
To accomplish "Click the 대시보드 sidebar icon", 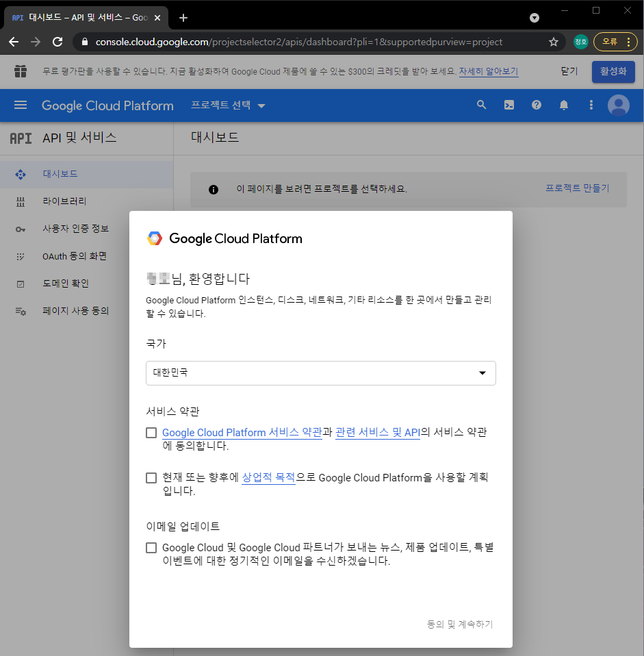I will pyautogui.click(x=21, y=175).
